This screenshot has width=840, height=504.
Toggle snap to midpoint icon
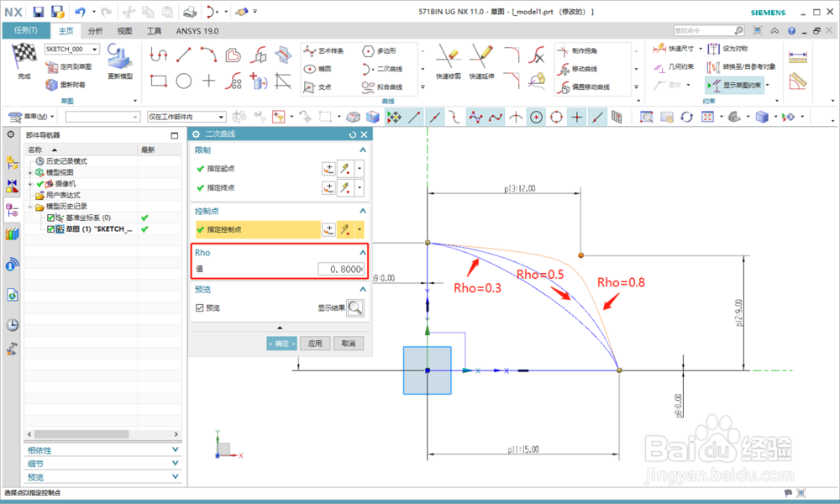(x=435, y=117)
